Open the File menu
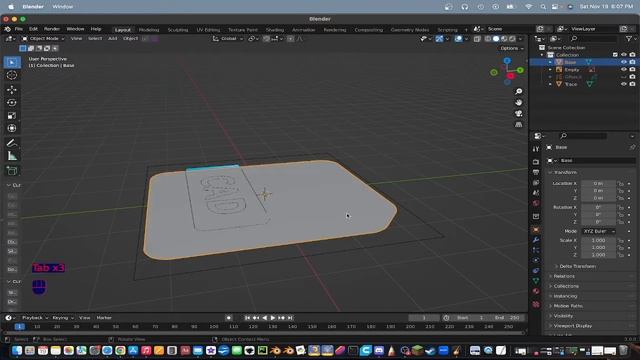Image resolution: width=640 pixels, height=360 pixels. pos(19,29)
